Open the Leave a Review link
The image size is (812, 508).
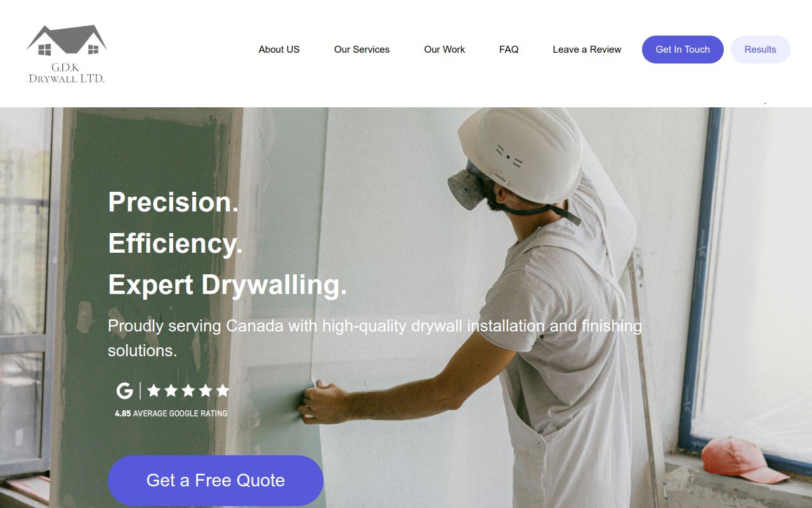pyautogui.click(x=587, y=50)
